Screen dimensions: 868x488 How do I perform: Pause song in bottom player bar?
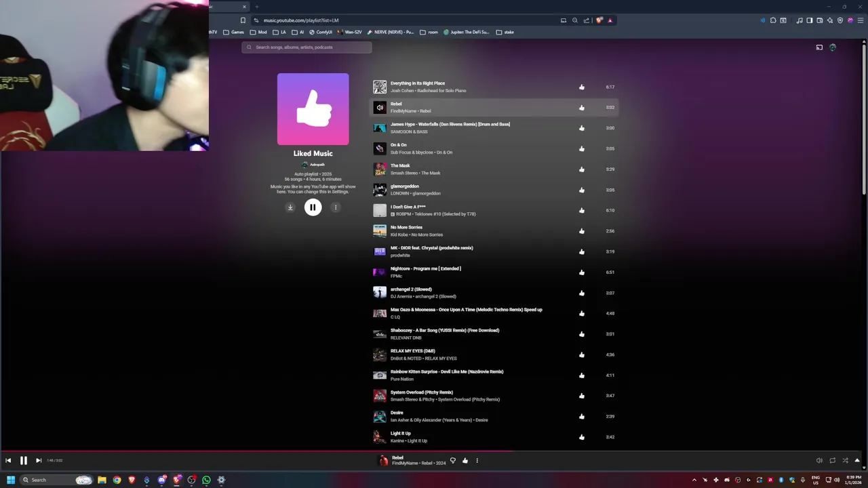[23, 460]
